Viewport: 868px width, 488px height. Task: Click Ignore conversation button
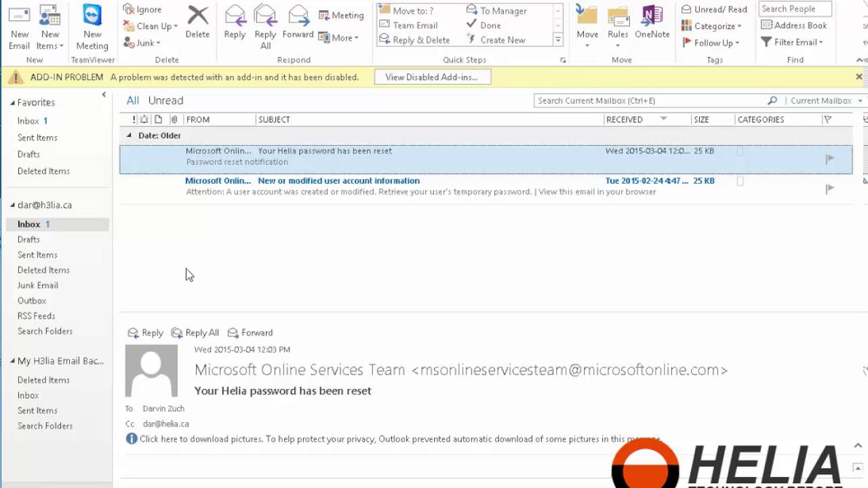click(142, 9)
